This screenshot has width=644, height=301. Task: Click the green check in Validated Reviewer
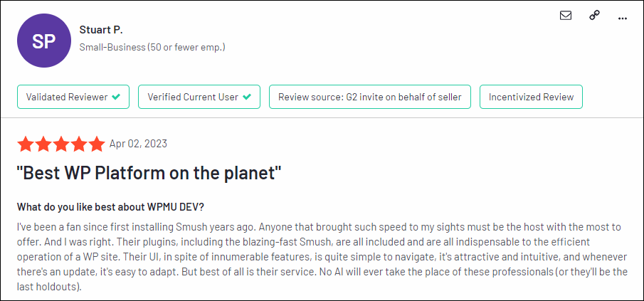(x=116, y=97)
